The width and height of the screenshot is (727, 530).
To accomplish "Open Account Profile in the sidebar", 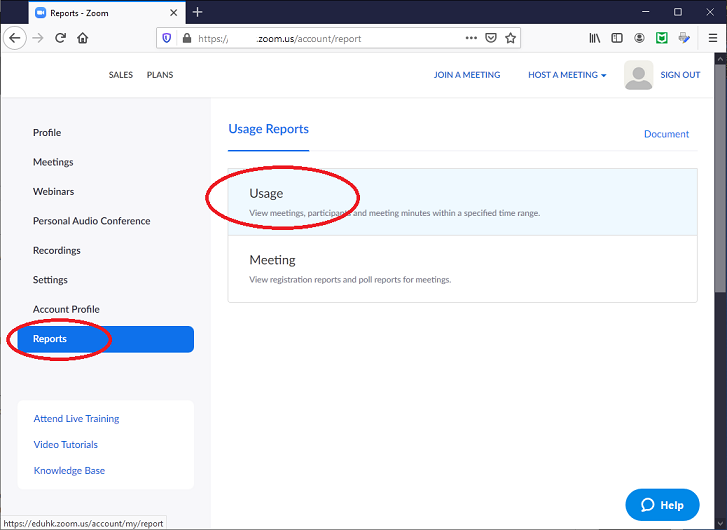I will 66,309.
